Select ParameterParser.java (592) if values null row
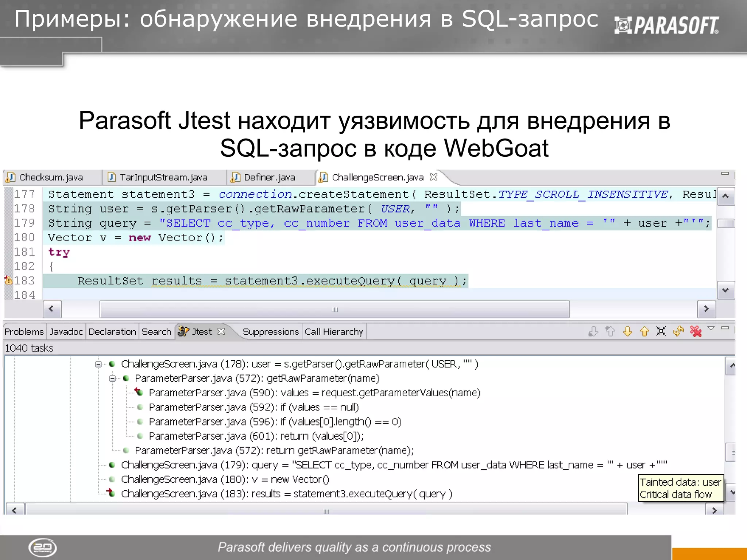This screenshot has height=560, width=747. [254, 407]
